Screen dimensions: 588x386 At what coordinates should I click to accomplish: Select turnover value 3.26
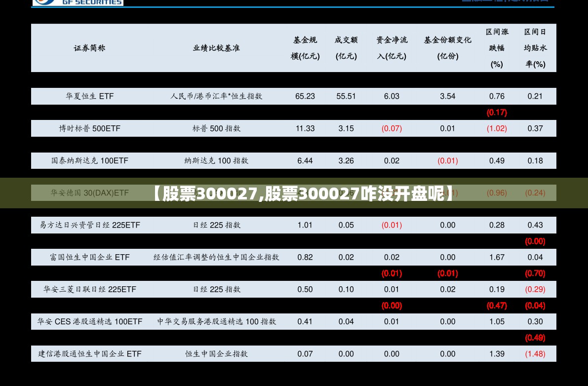346,161
